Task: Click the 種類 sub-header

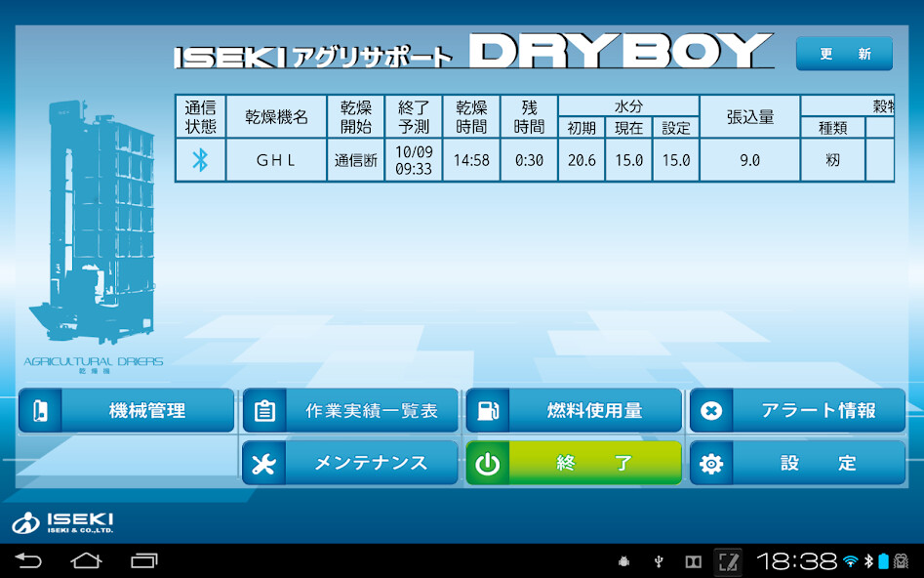Action: [832, 128]
